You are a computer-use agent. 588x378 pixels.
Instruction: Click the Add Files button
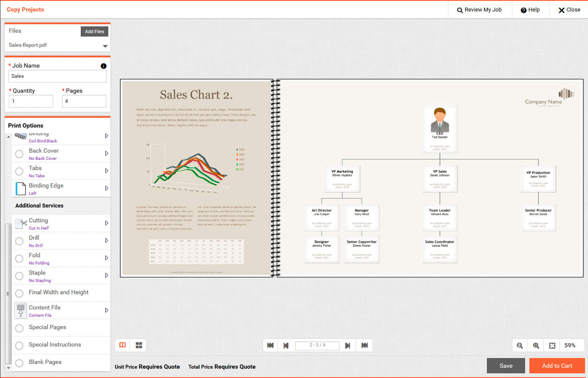click(x=94, y=31)
